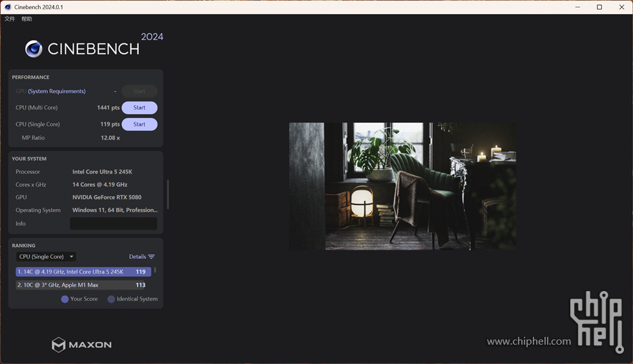The height and width of the screenshot is (364, 633).
Task: Click the Details filter lines icon
Action: [151, 257]
